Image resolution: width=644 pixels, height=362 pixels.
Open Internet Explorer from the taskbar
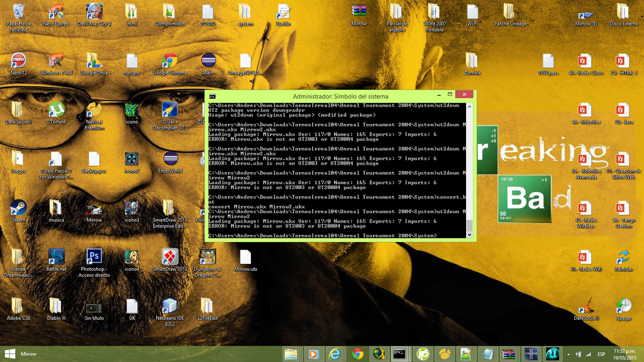click(335, 354)
